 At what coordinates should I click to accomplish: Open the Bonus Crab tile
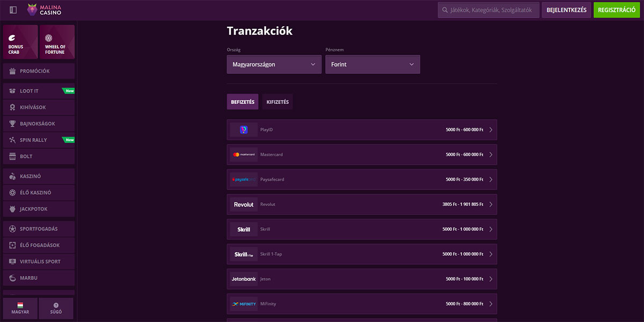pyautogui.click(x=20, y=42)
